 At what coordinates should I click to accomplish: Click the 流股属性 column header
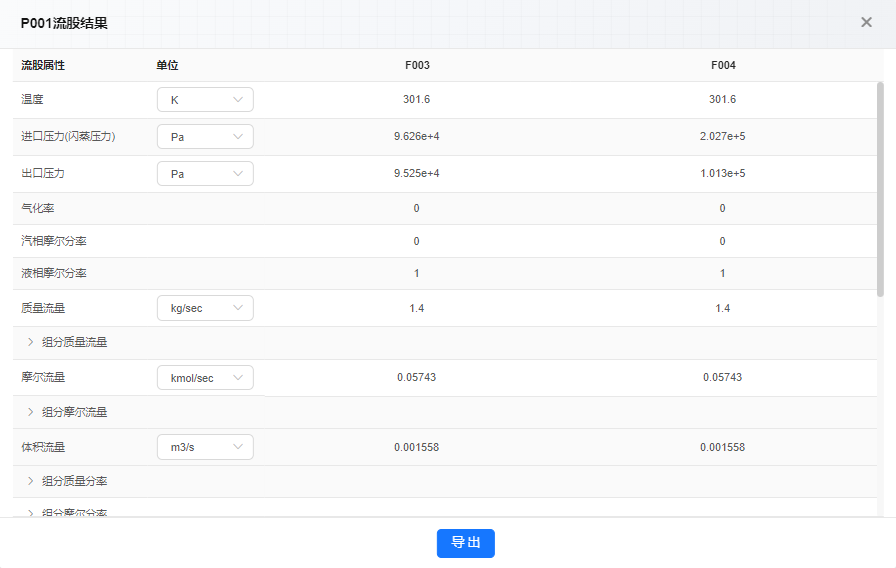43,65
